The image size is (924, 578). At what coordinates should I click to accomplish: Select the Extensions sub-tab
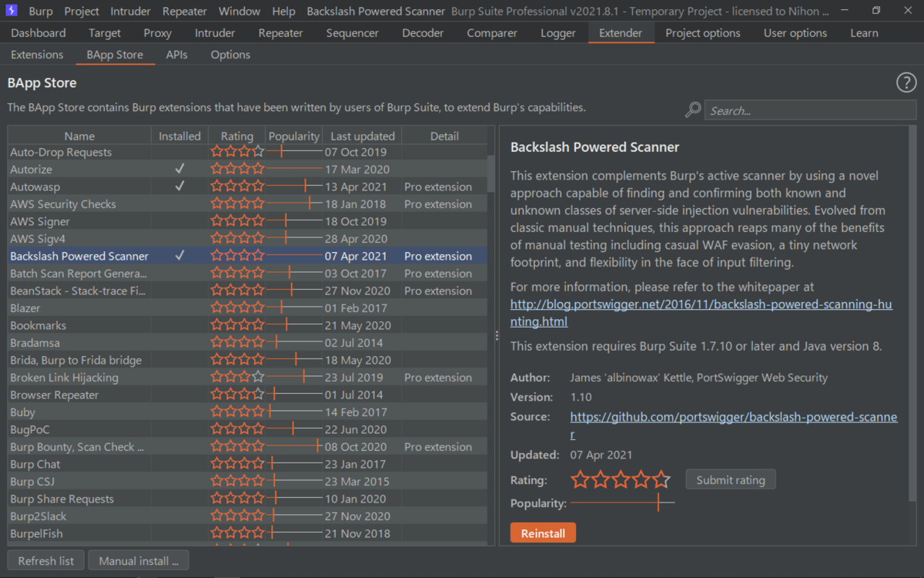[37, 55]
